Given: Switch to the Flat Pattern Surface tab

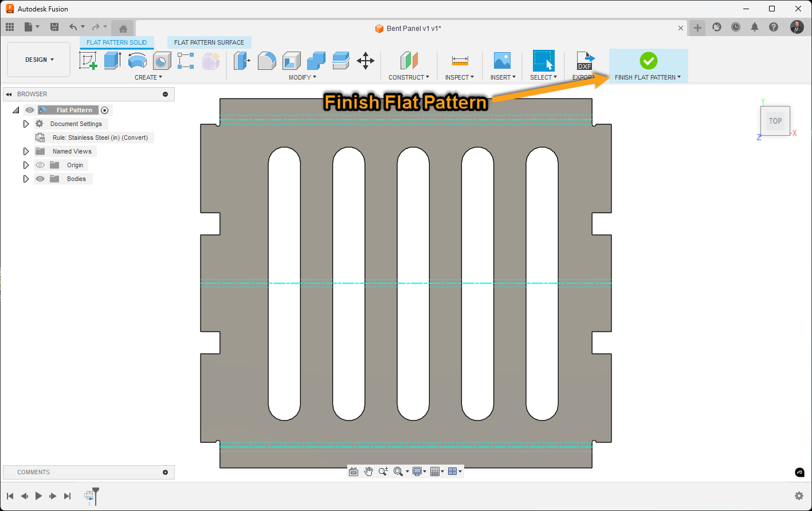Looking at the screenshot, I should (x=209, y=42).
